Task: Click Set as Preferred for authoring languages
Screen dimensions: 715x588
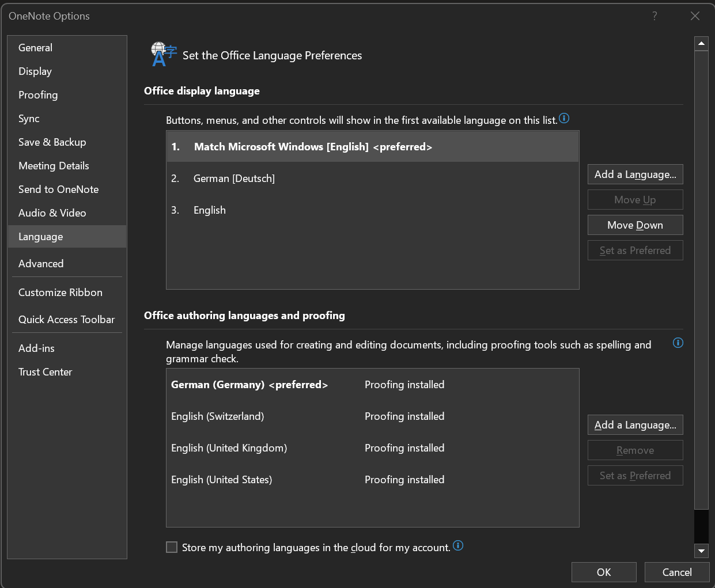Action: click(x=635, y=476)
